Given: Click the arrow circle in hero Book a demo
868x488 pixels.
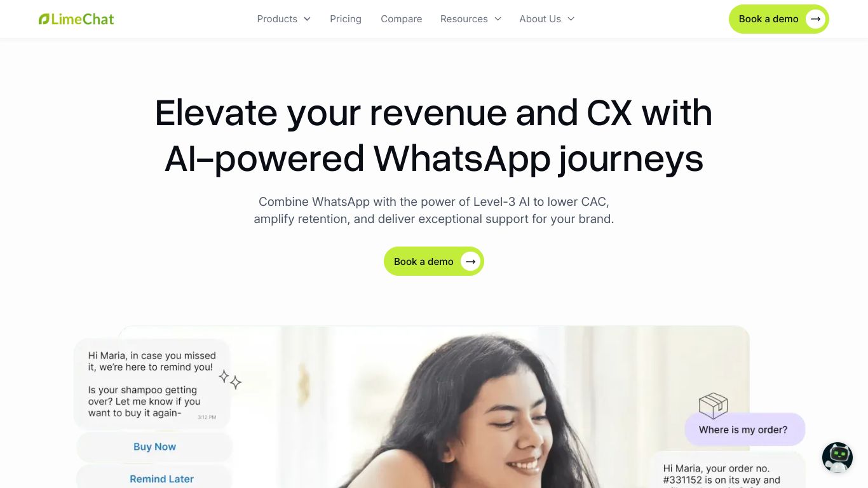Looking at the screenshot, I should click(470, 261).
